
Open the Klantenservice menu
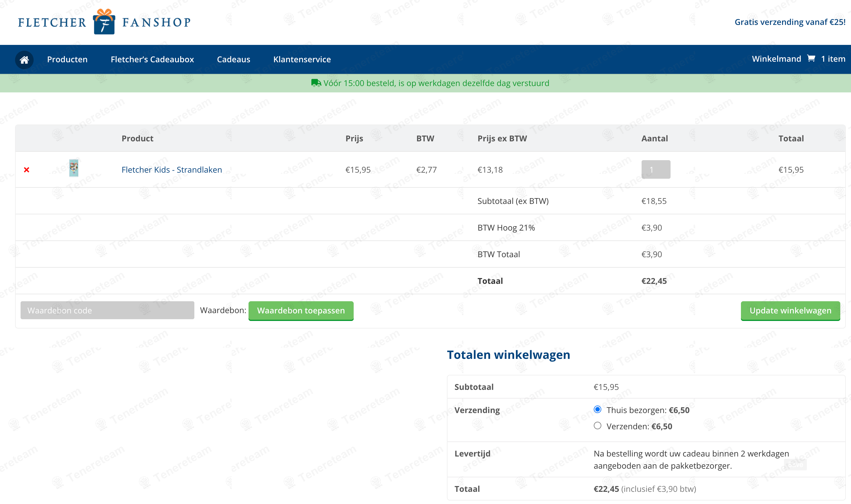pyautogui.click(x=302, y=59)
